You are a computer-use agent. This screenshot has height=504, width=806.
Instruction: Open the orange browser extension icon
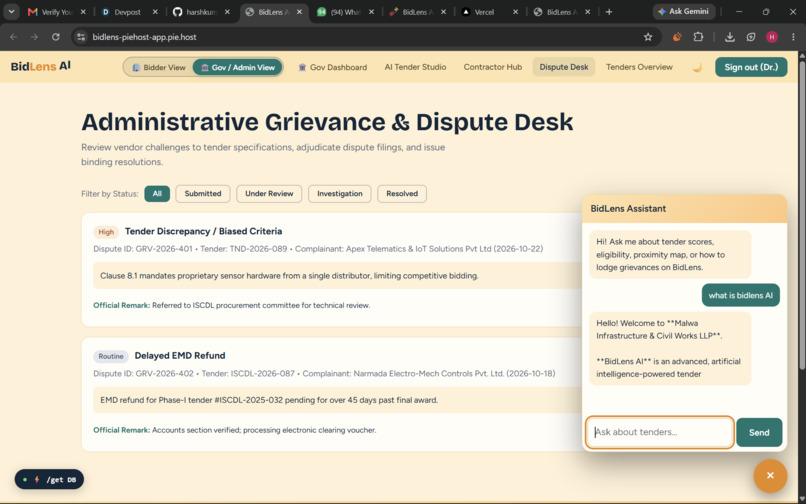(677, 37)
